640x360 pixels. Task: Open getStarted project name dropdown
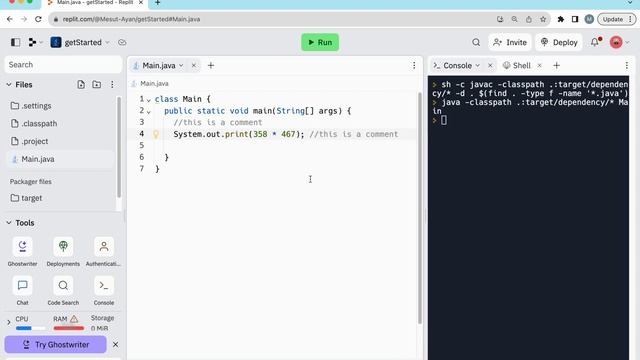click(80, 42)
